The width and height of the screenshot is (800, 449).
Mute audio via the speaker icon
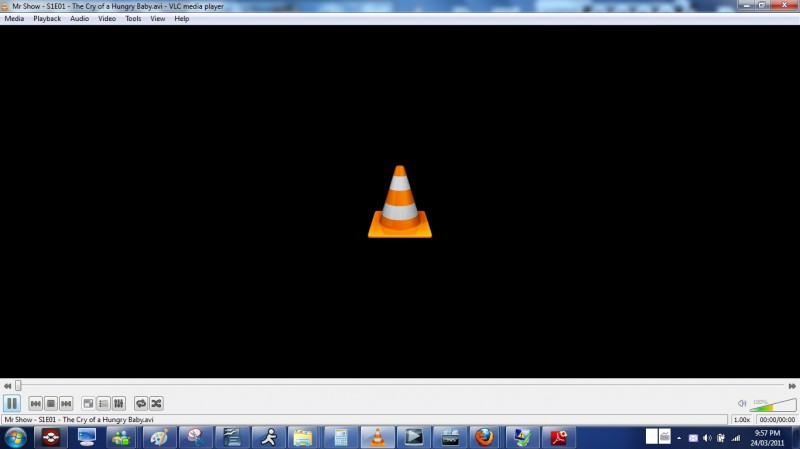[x=742, y=404]
